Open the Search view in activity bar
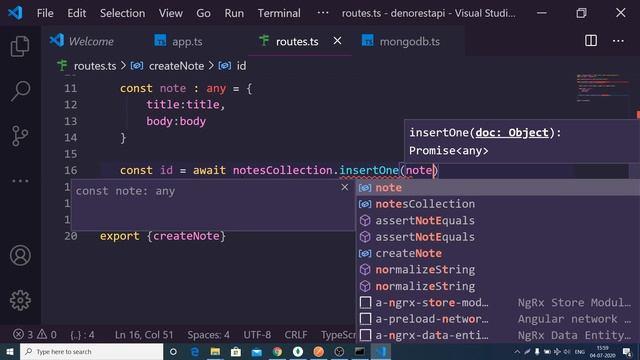 [x=20, y=91]
